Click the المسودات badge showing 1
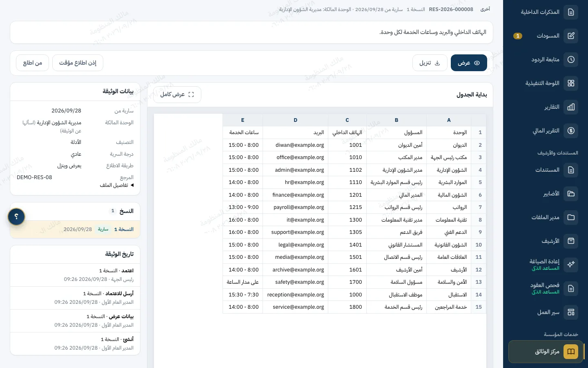The image size is (588, 368). point(518,36)
